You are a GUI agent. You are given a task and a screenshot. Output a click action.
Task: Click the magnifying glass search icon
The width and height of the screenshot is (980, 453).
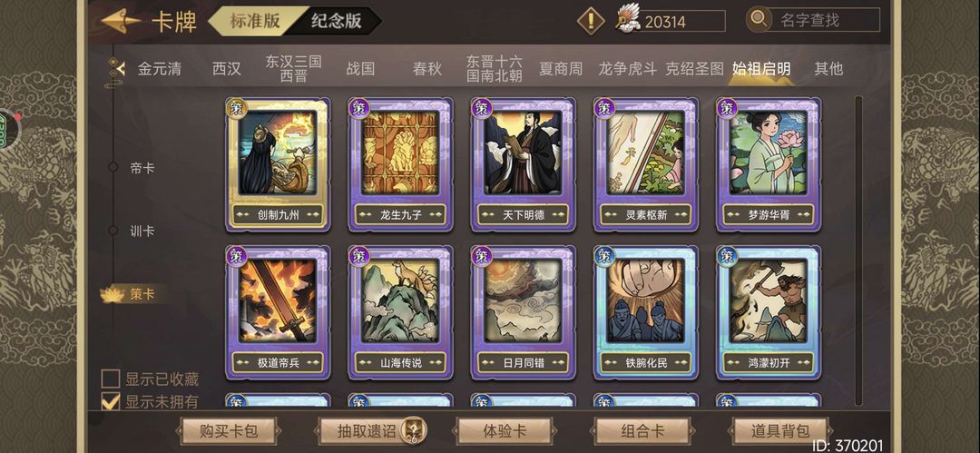tap(759, 19)
